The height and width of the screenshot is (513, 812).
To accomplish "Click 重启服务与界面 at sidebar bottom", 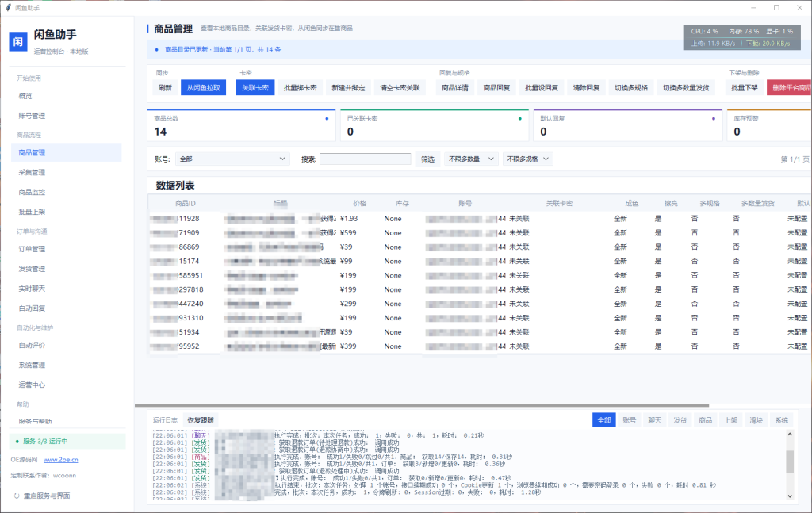I will click(x=47, y=496).
